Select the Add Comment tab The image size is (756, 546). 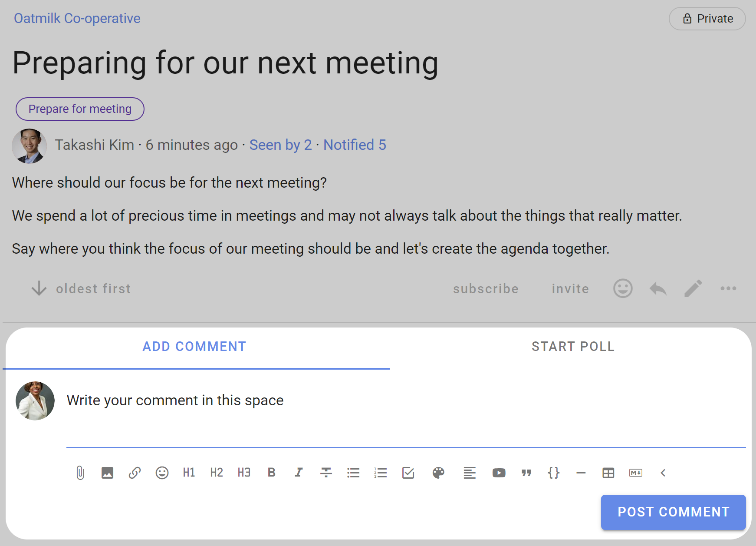coord(194,347)
